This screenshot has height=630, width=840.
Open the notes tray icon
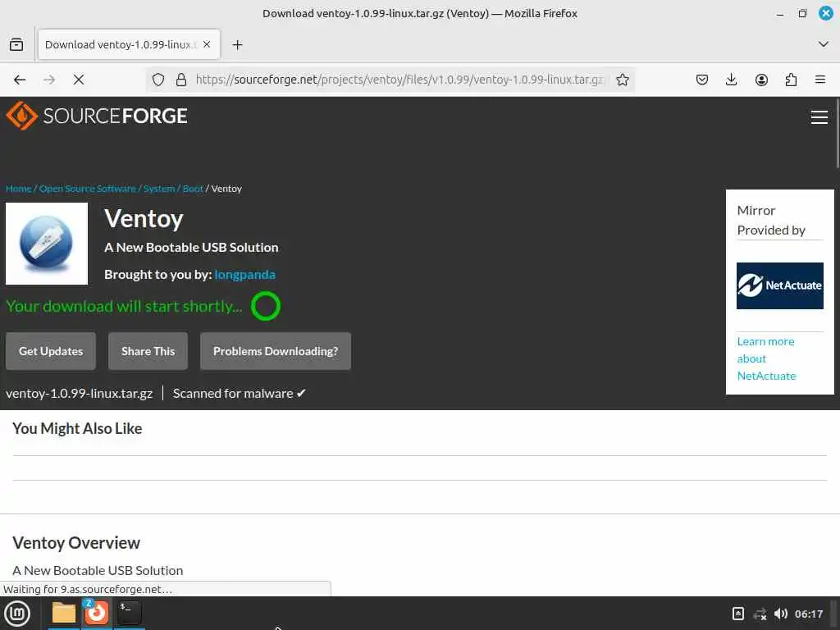(x=738, y=614)
